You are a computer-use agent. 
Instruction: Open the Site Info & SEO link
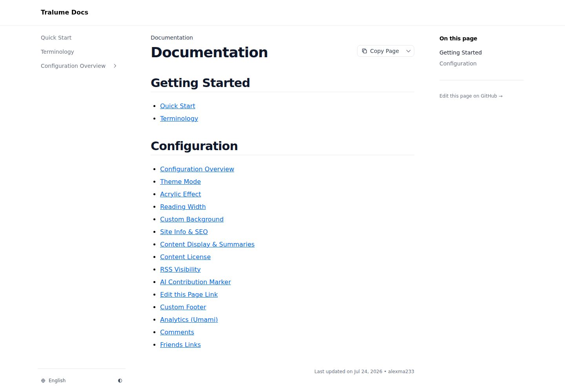point(184,232)
